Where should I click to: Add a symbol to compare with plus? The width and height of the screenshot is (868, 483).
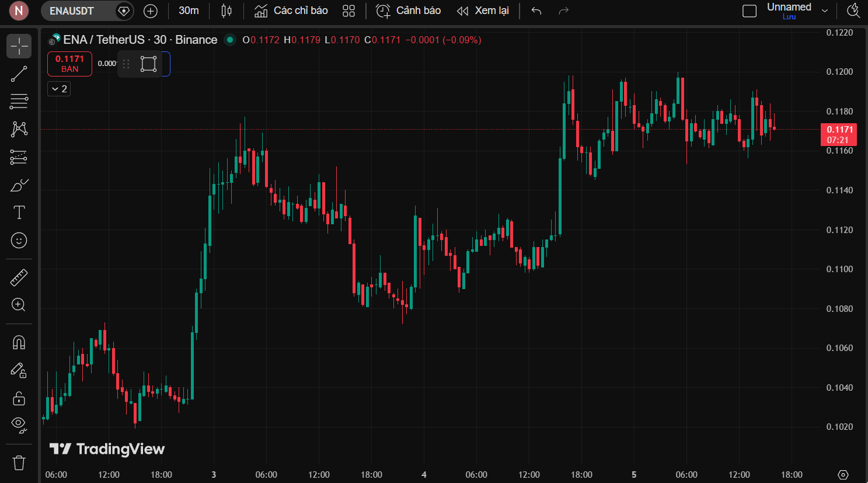coord(151,11)
